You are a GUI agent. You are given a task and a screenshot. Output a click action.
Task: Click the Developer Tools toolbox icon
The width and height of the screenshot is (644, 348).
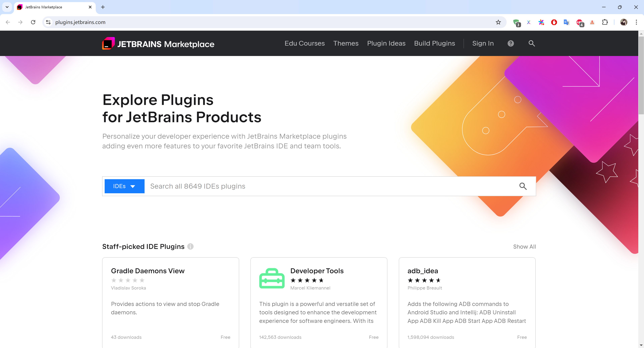(272, 278)
